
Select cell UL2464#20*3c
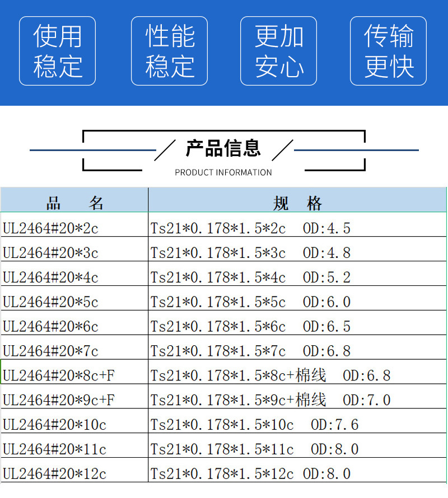pos(74,249)
